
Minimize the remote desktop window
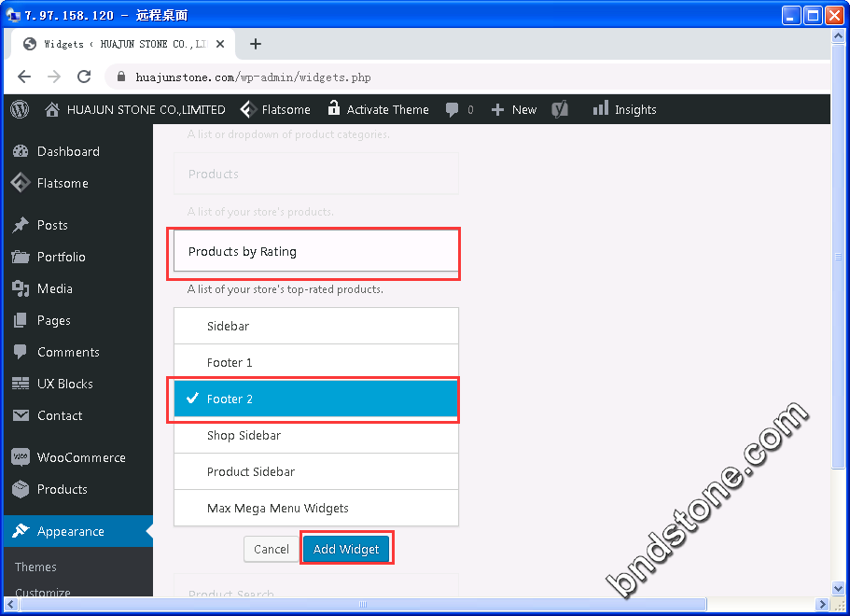click(791, 15)
